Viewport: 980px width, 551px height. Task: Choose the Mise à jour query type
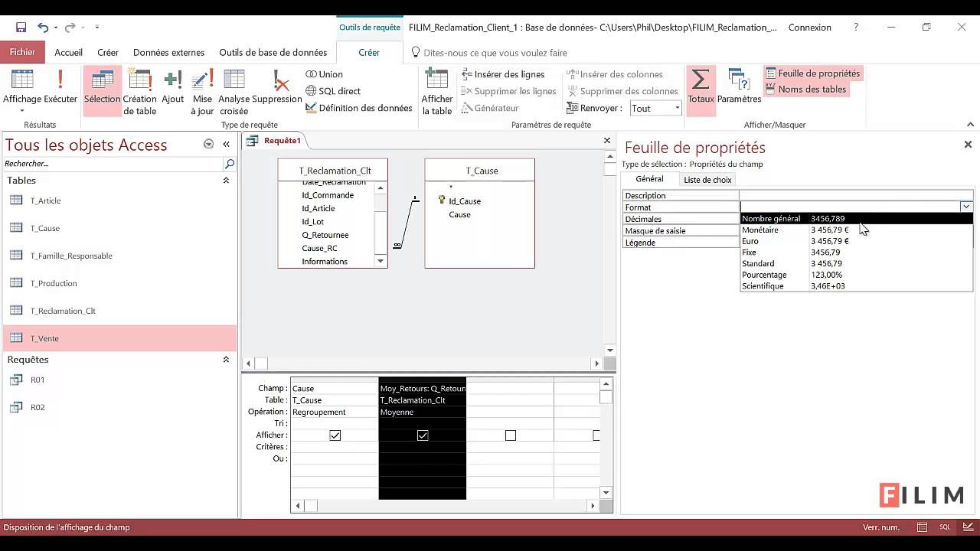pos(202,91)
